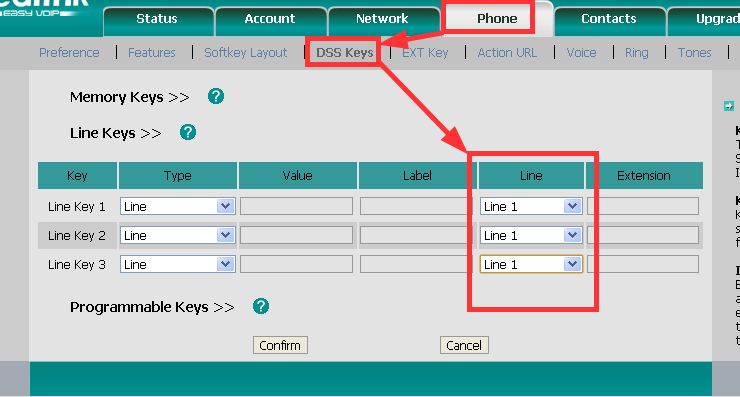Viewport: 740px width, 397px height.
Task: Switch to the Phone tab
Action: 497,19
